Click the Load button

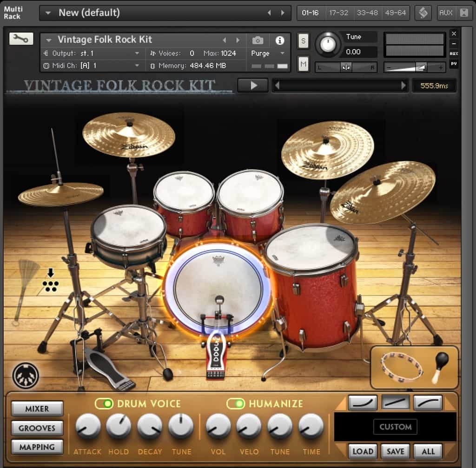tap(363, 451)
